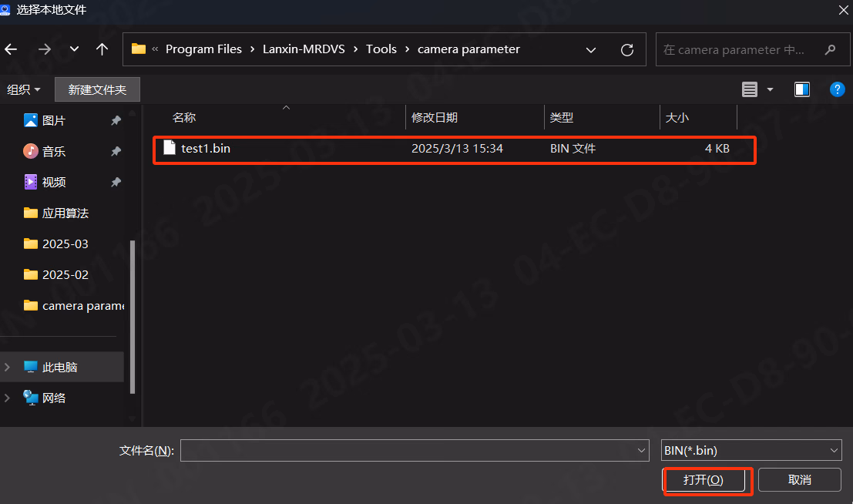Viewport: 853px width, 504px height.
Task: Unpin 视频 using its pin icon
Action: pos(116,183)
